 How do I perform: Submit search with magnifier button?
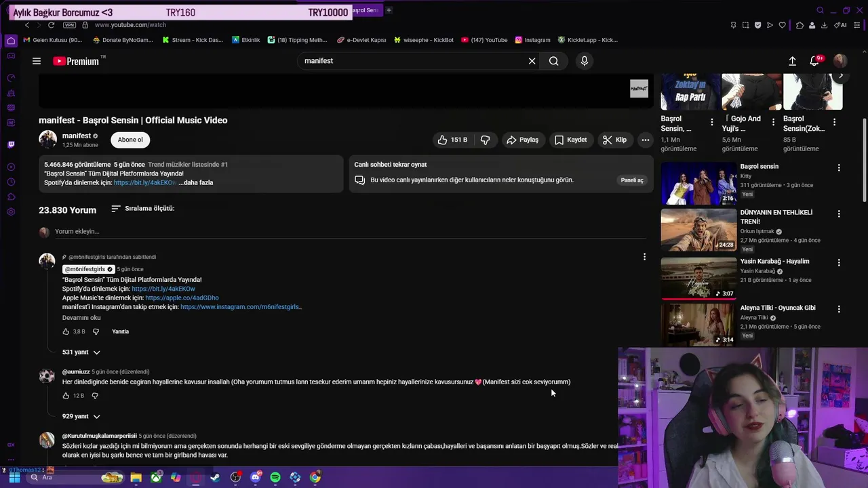[x=554, y=61]
